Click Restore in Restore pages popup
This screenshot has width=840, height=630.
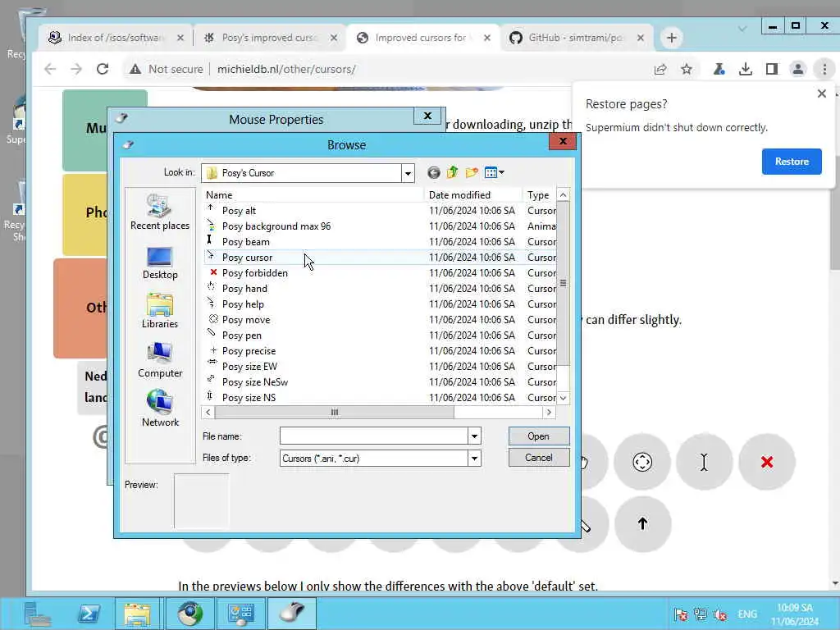pos(792,162)
